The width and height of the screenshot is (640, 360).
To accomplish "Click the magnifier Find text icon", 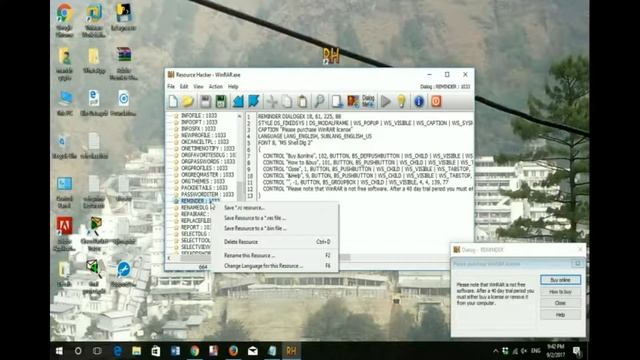I will [x=320, y=101].
